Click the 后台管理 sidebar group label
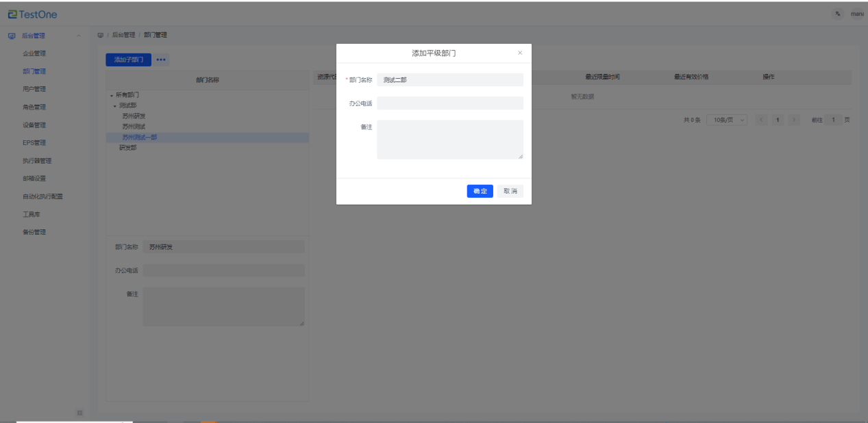 34,36
